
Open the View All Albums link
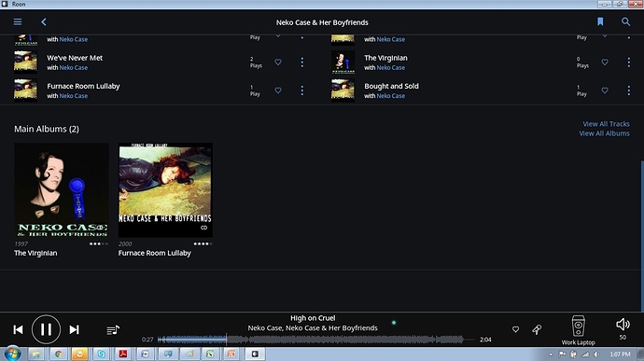click(604, 133)
